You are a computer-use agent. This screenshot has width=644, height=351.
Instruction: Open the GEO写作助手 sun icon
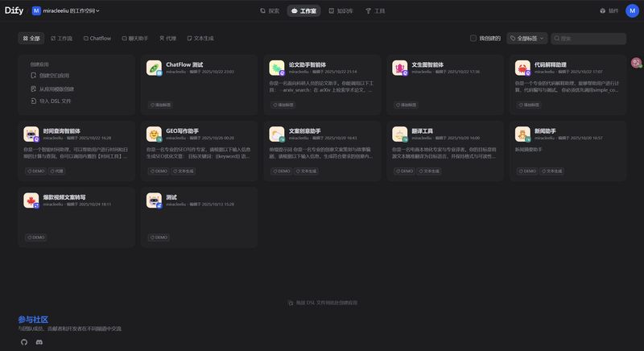click(154, 134)
